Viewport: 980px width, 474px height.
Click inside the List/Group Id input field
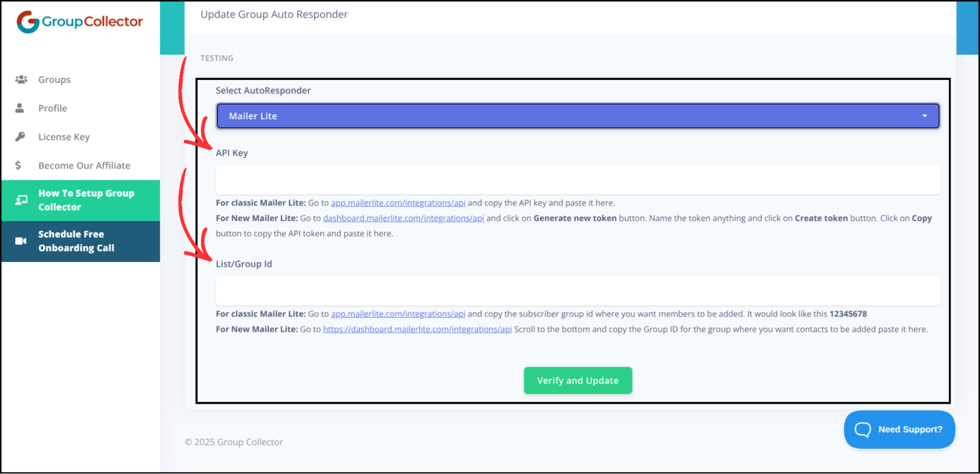point(578,290)
